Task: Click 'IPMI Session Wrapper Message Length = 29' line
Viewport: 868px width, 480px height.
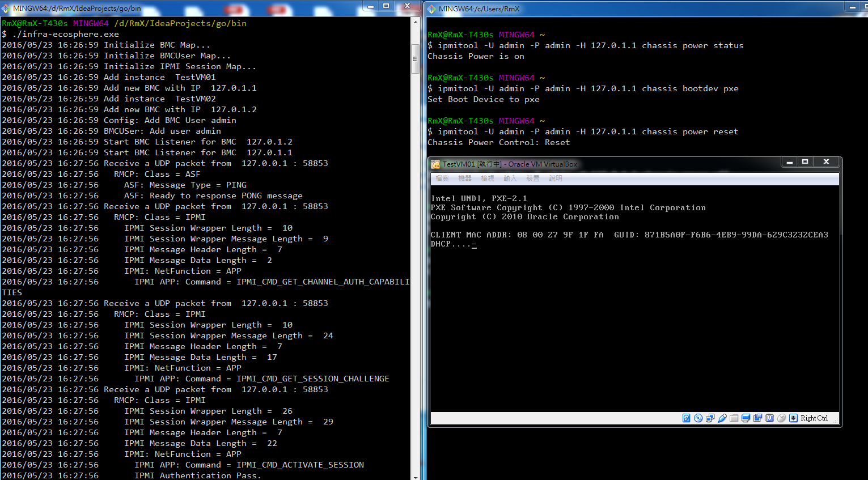Action: coord(167,422)
